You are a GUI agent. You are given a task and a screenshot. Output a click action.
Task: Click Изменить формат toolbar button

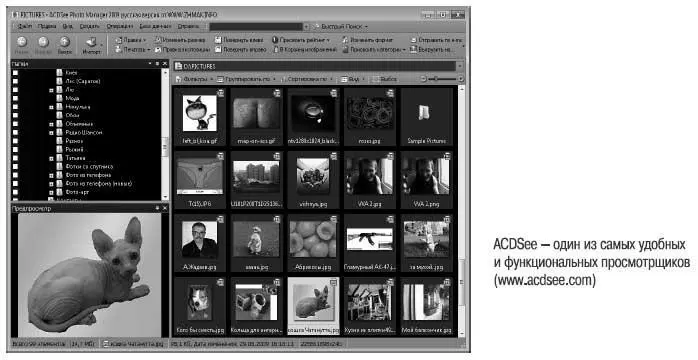click(367, 40)
